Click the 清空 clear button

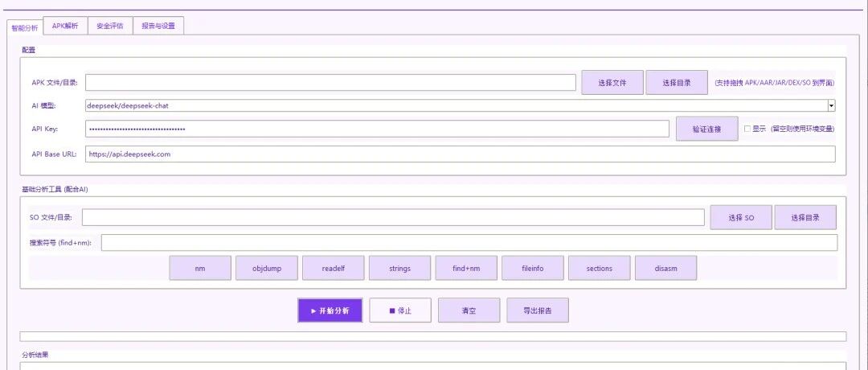(x=469, y=310)
